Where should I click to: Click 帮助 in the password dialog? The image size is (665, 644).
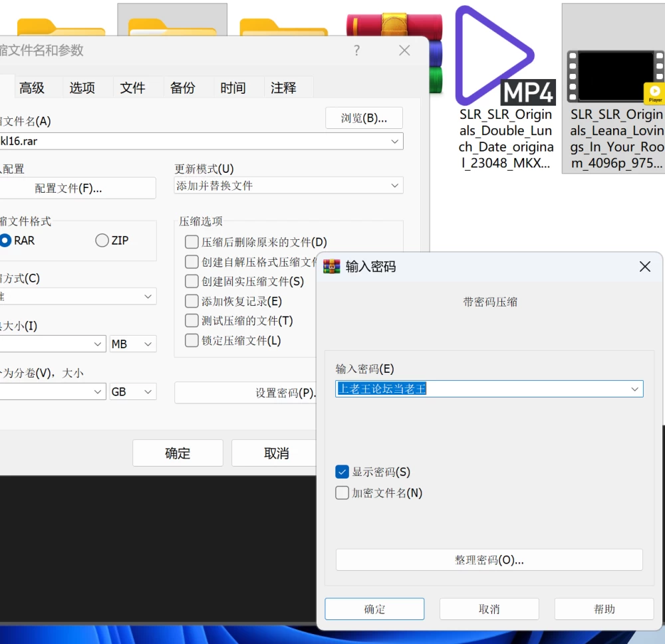[x=604, y=609]
